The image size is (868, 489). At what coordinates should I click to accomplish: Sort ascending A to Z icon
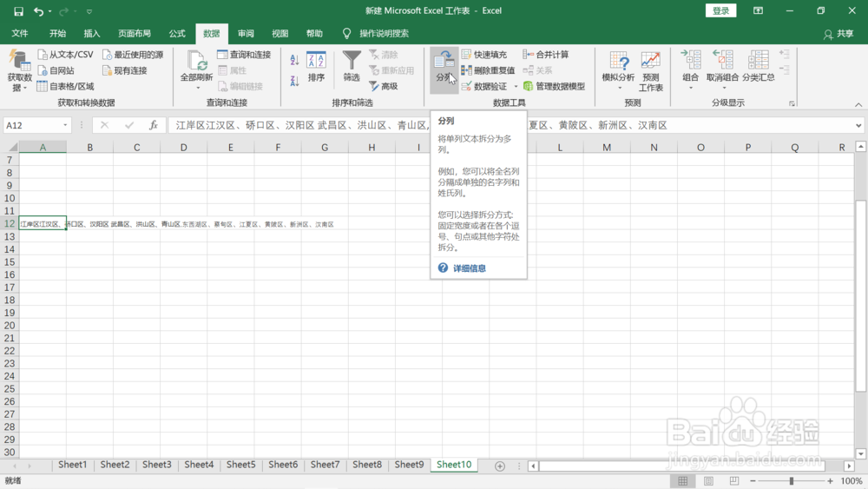pyautogui.click(x=294, y=60)
